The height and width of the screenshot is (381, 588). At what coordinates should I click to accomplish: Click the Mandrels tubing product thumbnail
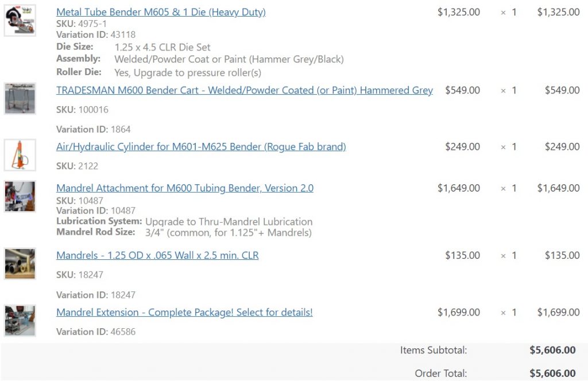pos(20,264)
